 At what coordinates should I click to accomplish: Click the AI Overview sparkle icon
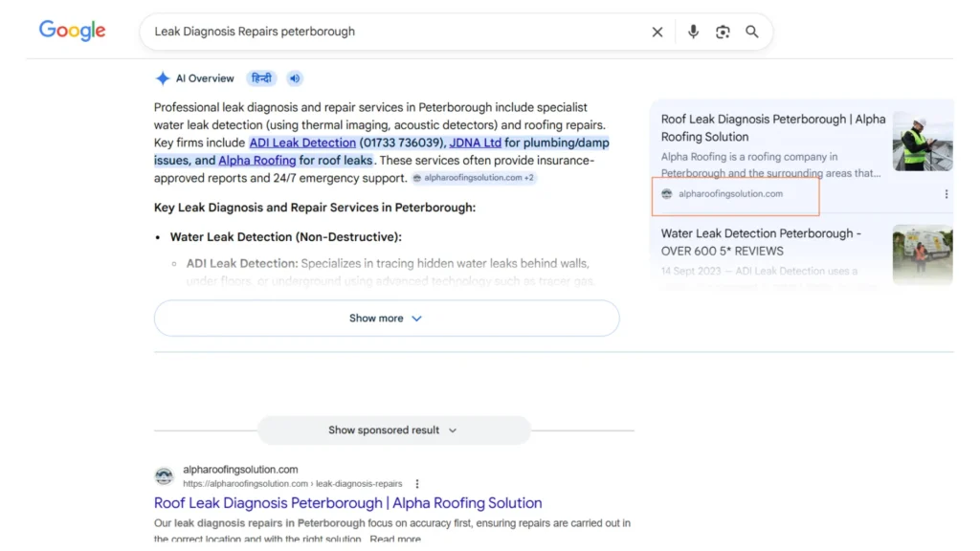[163, 78]
